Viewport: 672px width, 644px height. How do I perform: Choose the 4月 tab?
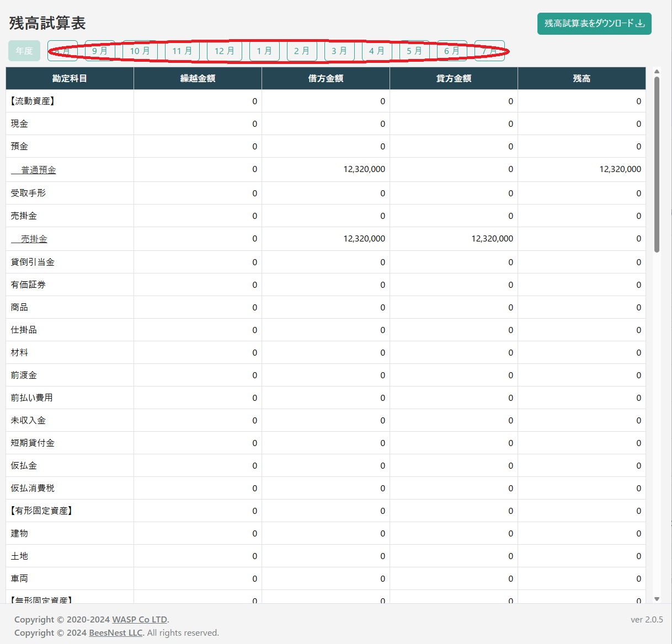tap(377, 51)
